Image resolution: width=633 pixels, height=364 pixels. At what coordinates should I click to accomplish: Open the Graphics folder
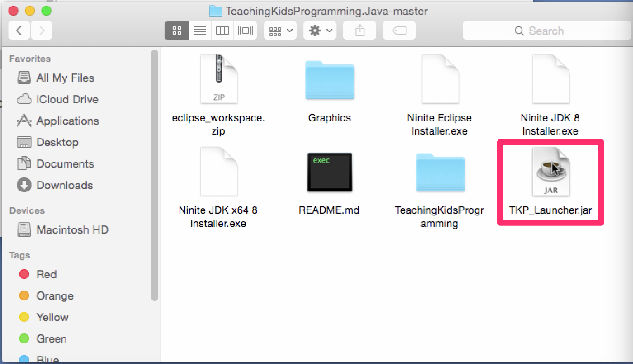[329, 81]
